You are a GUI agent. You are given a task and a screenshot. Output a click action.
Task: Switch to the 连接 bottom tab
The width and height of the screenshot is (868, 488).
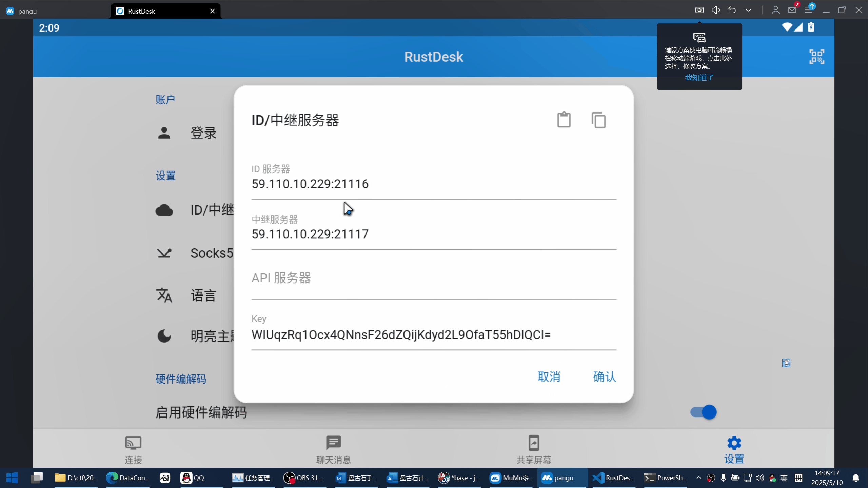(133, 449)
